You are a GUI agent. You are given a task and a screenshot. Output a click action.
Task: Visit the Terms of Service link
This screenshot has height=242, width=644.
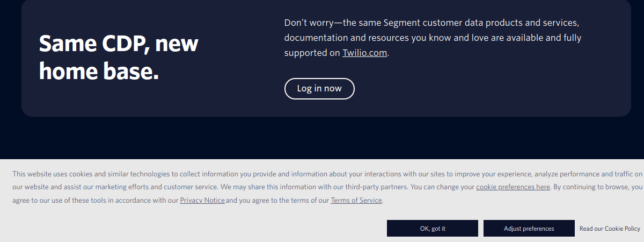(356, 201)
